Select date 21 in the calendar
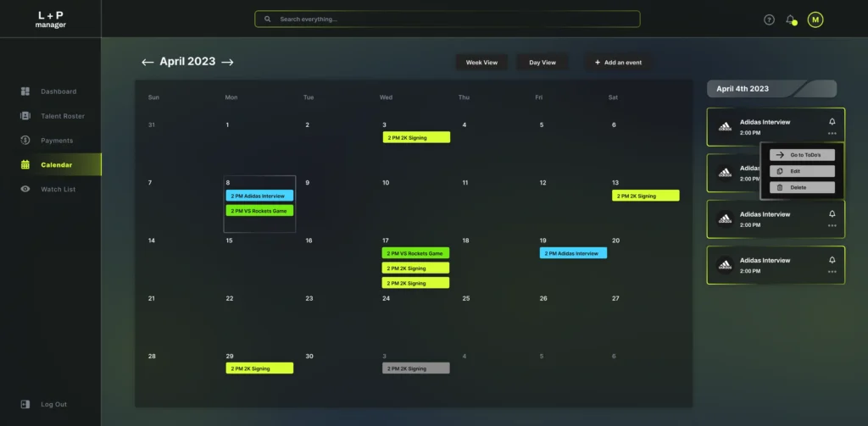Viewport: 868px width, 426px height. 152,298
